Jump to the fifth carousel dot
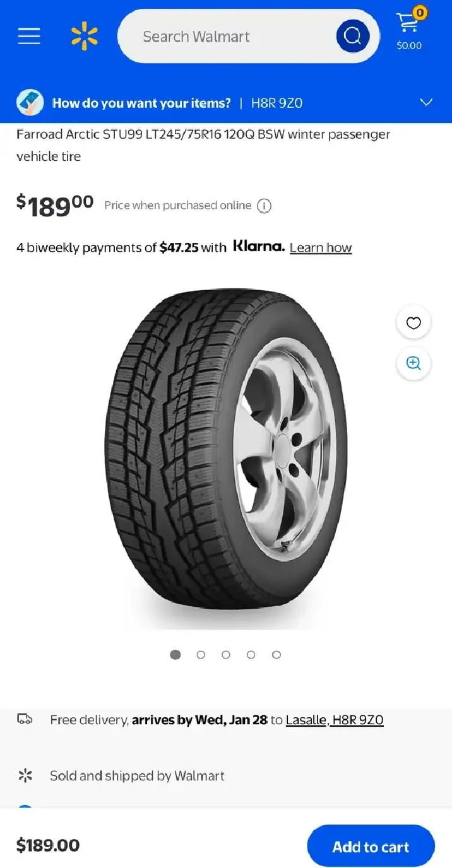 coord(277,655)
